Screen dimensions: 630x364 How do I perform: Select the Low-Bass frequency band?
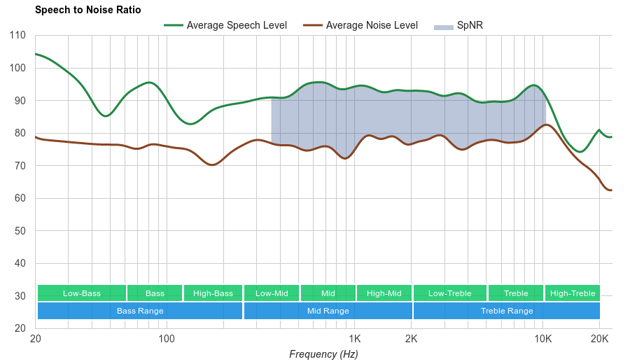(82, 293)
